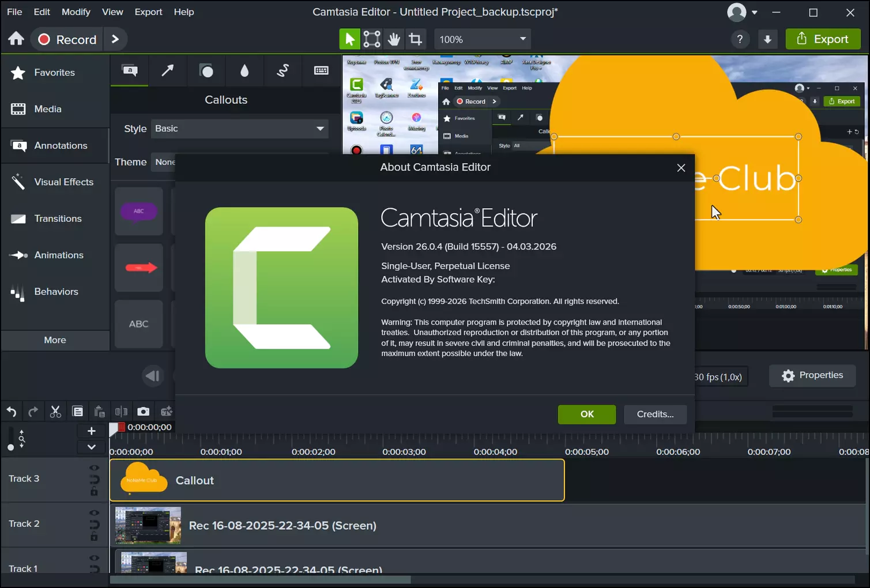Image resolution: width=870 pixels, height=588 pixels.
Task: Open the Style dropdown showing Basic
Action: [x=239, y=129]
